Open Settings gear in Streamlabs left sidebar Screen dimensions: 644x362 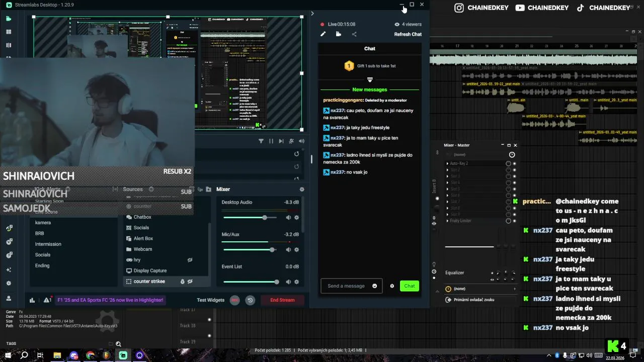(x=9, y=283)
